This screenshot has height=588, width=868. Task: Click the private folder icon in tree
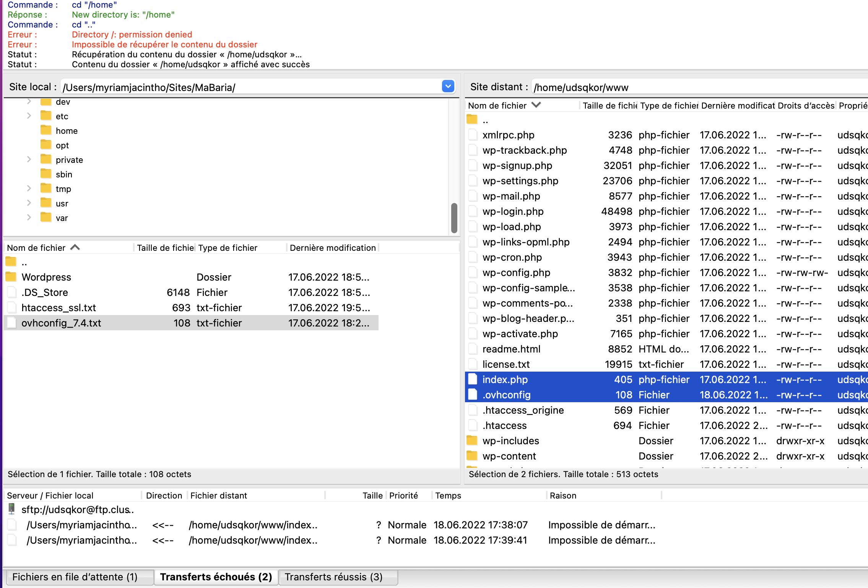coord(46,159)
